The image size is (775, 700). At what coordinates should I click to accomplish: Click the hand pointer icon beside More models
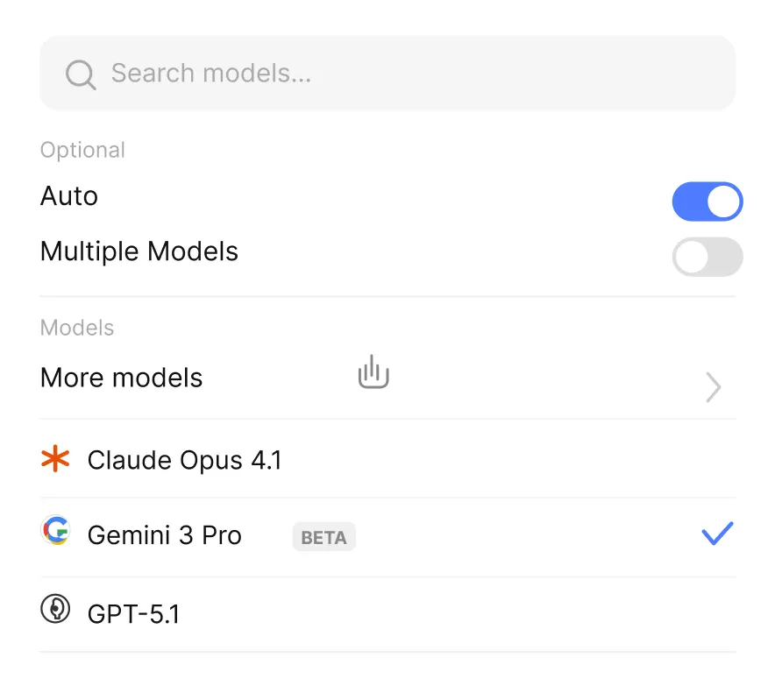(373, 371)
